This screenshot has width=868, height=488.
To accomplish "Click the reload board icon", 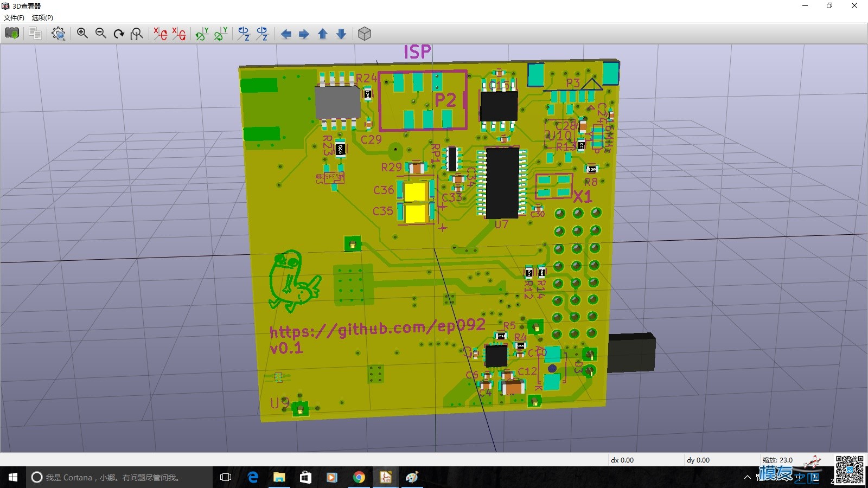I will [x=12, y=34].
